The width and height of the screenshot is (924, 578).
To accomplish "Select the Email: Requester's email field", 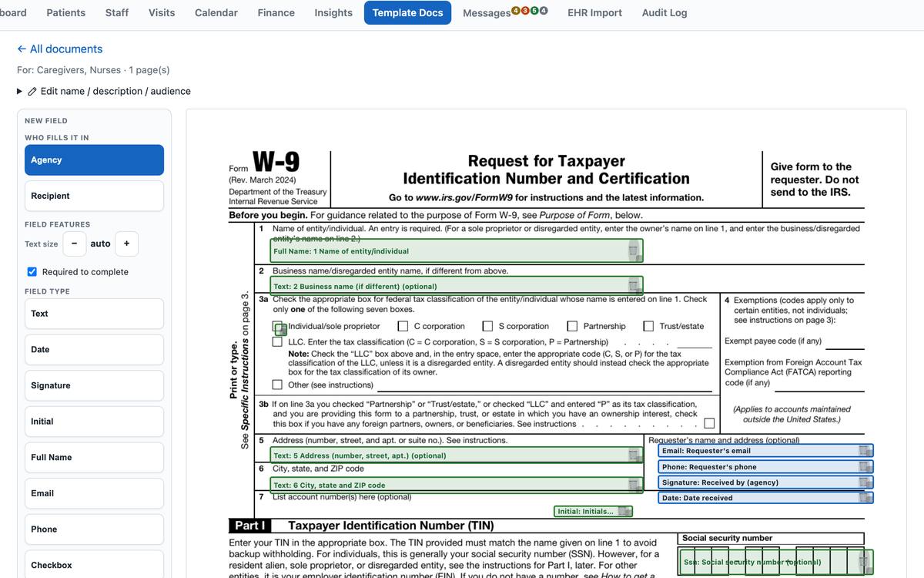I will click(765, 451).
